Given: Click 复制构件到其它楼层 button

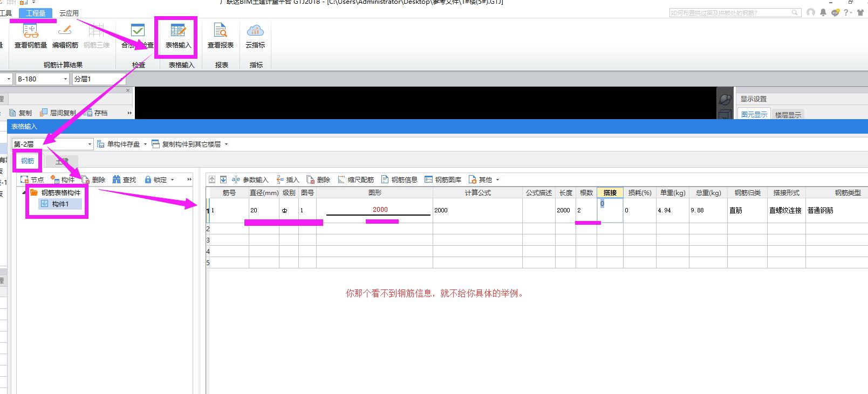Looking at the screenshot, I should click(186, 144).
